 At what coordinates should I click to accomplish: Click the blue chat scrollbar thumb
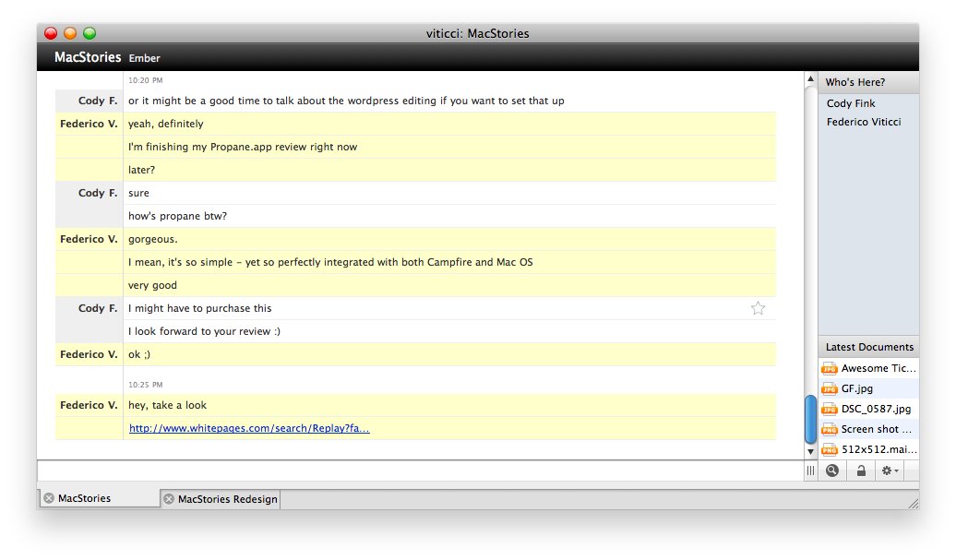pyautogui.click(x=810, y=419)
